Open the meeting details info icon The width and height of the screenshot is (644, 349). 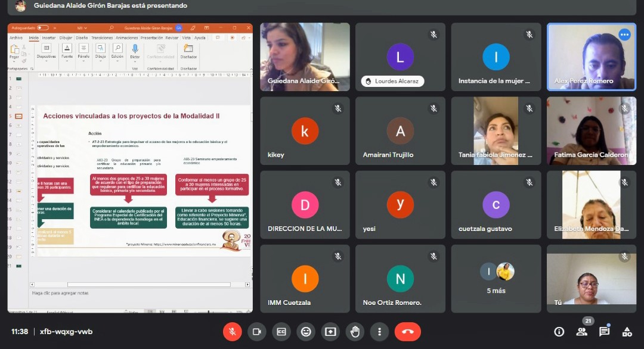point(559,332)
